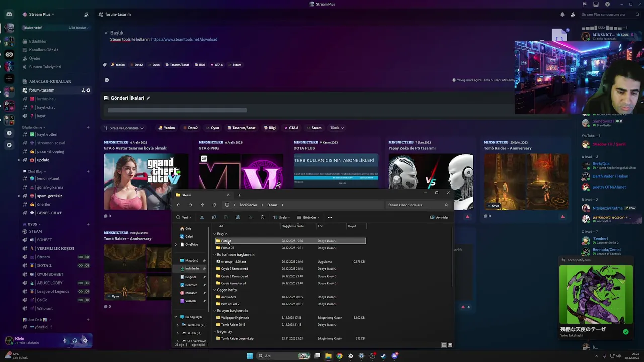Image resolution: width=644 pixels, height=362 pixels.
Task: Click search magnifier in Explorer search box
Action: 446,205
